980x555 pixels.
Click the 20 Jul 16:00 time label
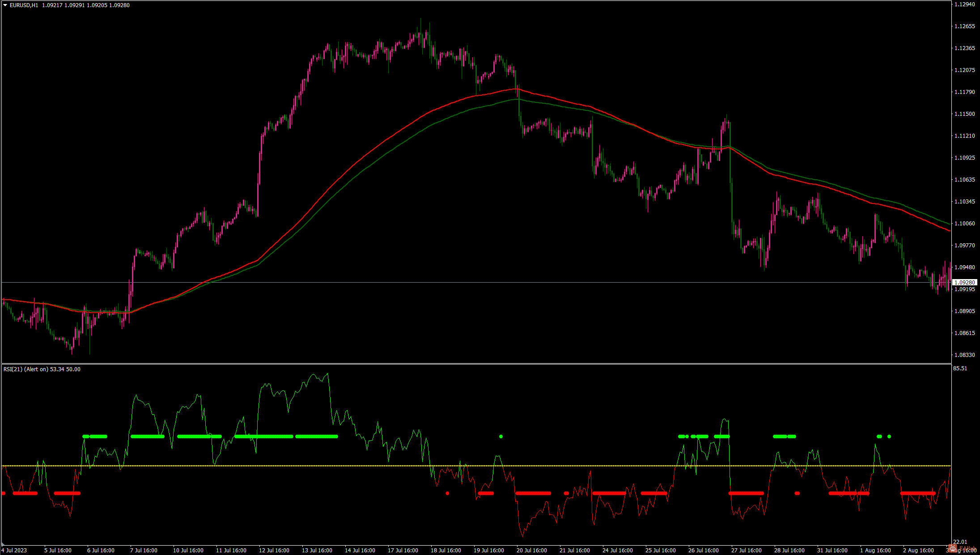tap(532, 551)
